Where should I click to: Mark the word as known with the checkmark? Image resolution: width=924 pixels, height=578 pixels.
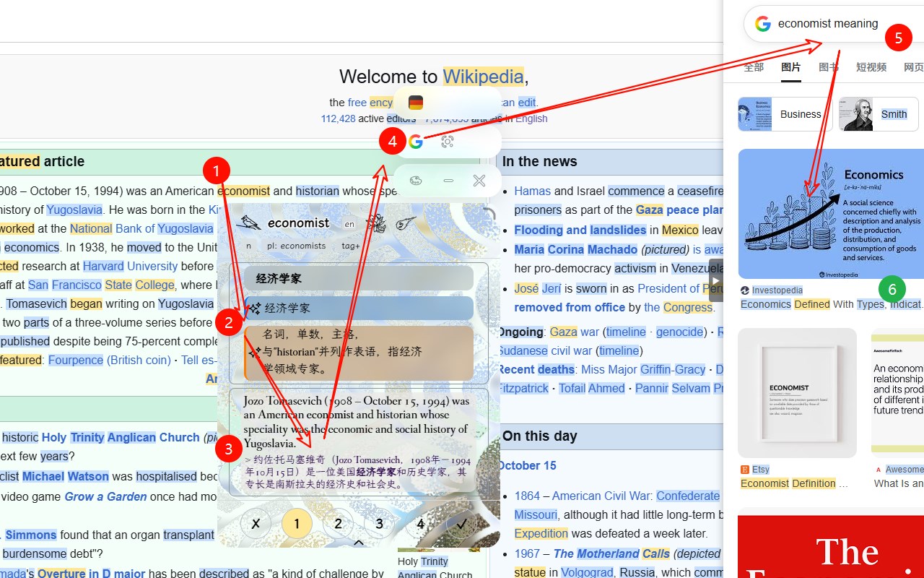coord(462,524)
